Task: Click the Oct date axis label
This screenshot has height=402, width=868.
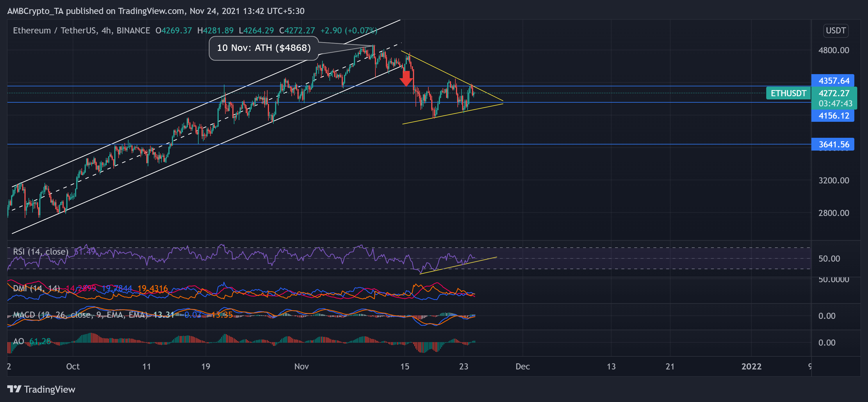Action: pyautogui.click(x=73, y=366)
